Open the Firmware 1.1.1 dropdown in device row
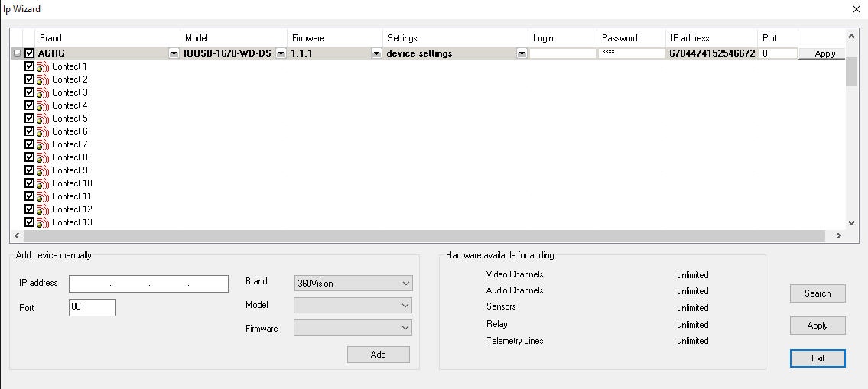868x389 pixels. [375, 53]
